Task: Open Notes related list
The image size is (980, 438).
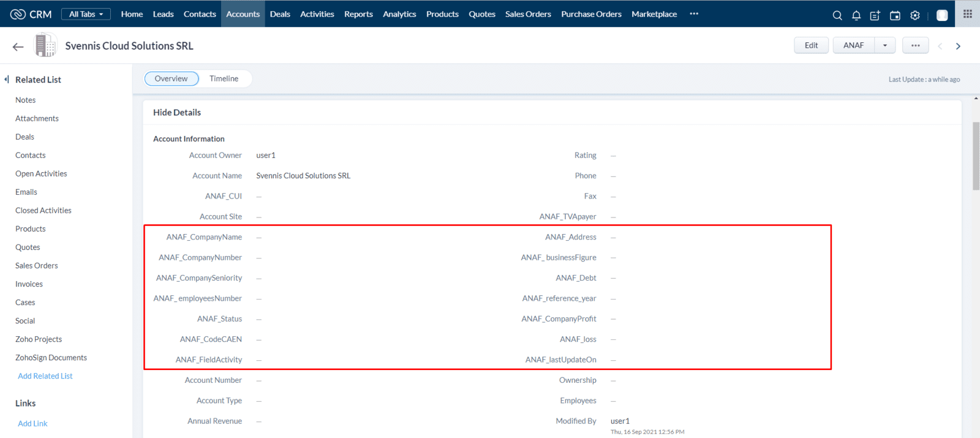Action: (x=26, y=100)
